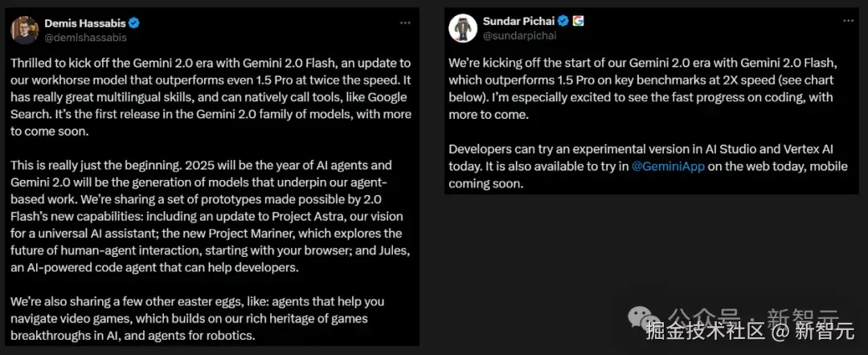Click the verified badge beside Demis Hassabis
Image resolution: width=868 pixels, height=355 pixels.
136,23
